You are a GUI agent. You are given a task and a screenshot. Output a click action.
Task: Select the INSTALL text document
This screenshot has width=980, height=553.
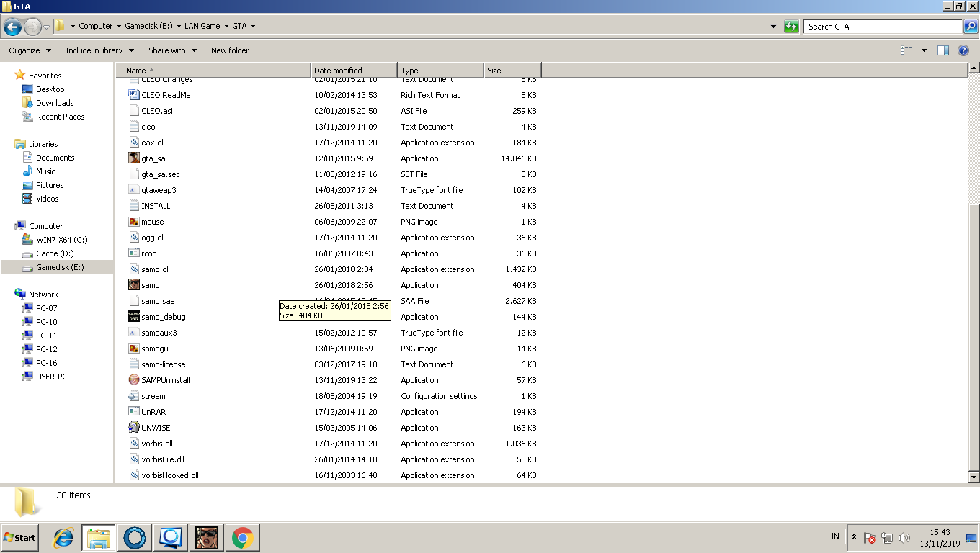[156, 206]
